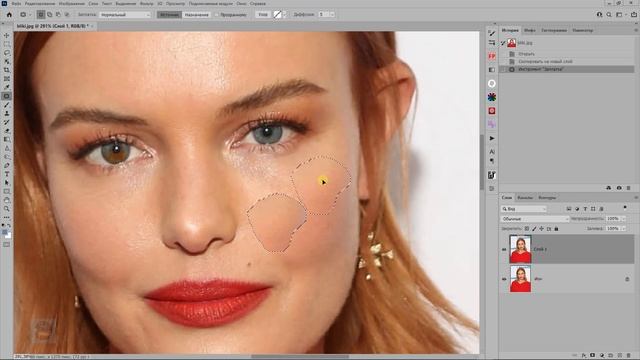Click the Узор button
Screen dimensions: 640x360
[263, 15]
